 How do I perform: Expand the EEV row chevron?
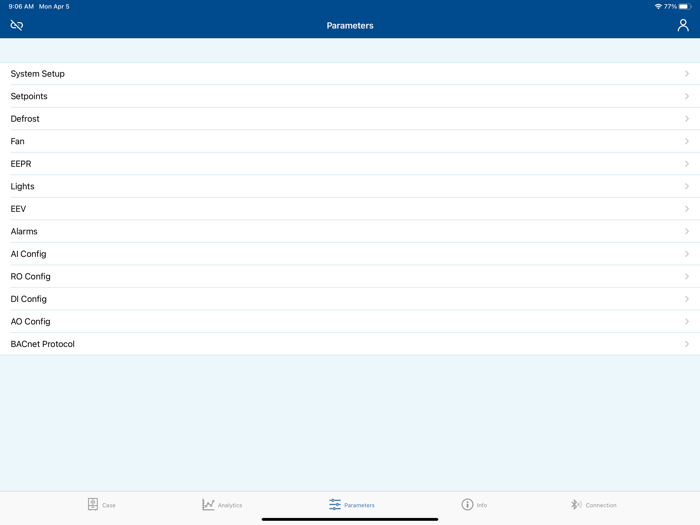pyautogui.click(x=687, y=209)
